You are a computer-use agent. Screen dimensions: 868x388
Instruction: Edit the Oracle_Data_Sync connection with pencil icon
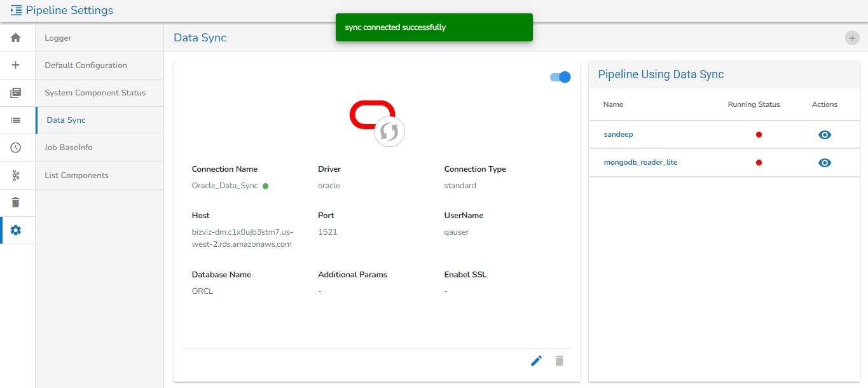(536, 361)
